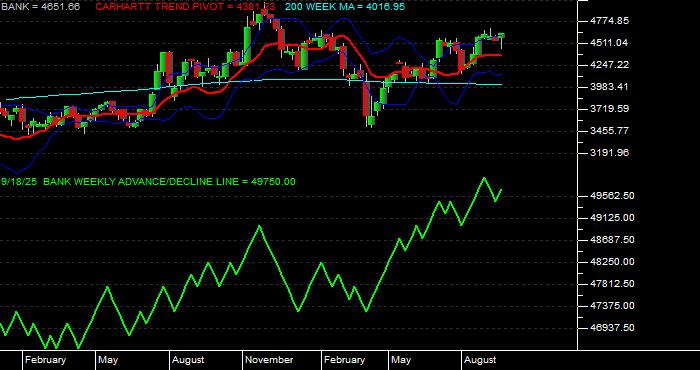
Task: Select the 3719.59 price axis value
Action: tap(608, 108)
